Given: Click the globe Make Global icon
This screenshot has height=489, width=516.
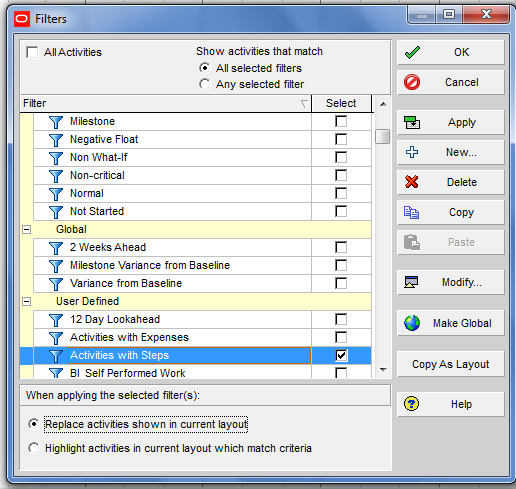Looking at the screenshot, I should 412,323.
